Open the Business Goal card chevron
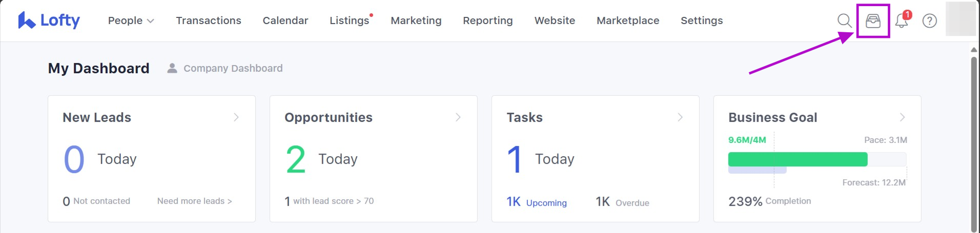This screenshot has height=233, width=980. [x=902, y=117]
